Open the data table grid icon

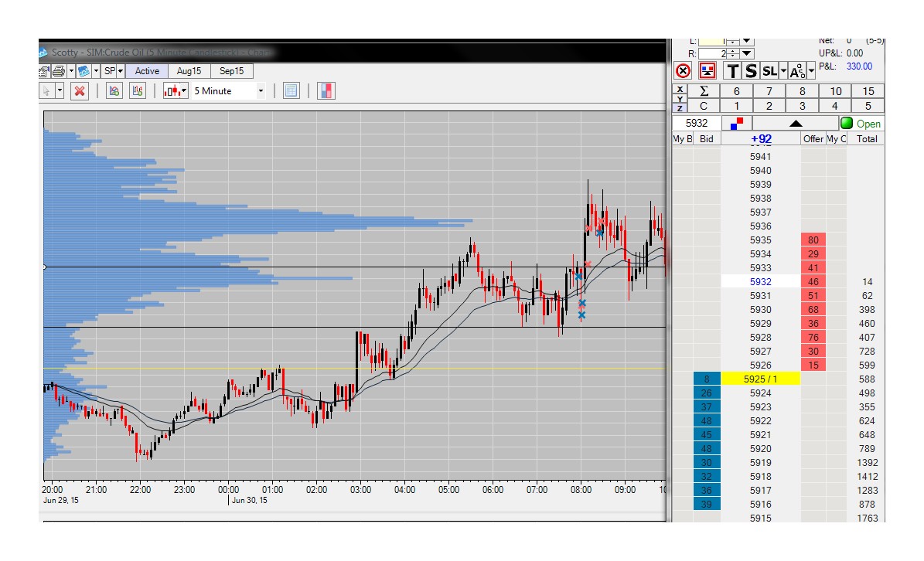291,91
